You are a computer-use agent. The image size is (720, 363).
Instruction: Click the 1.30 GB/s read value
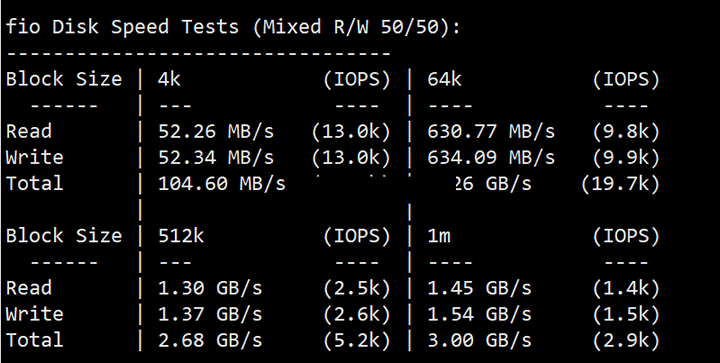210,288
